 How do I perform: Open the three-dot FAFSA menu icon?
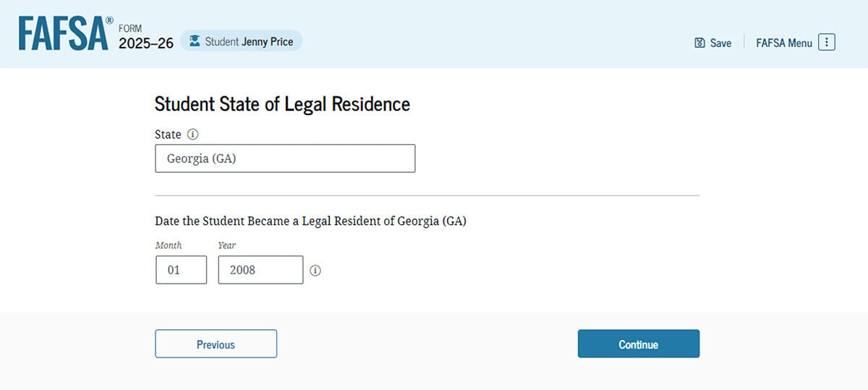tap(827, 42)
